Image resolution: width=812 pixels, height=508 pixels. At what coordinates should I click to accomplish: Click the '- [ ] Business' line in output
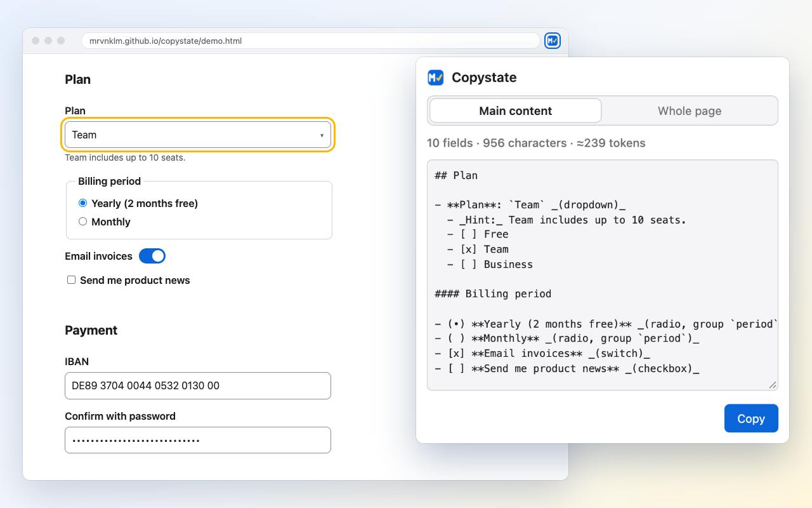[x=490, y=264]
